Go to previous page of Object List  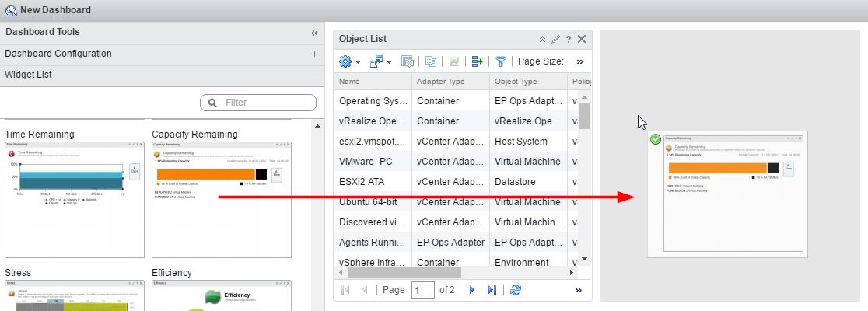[364, 289]
